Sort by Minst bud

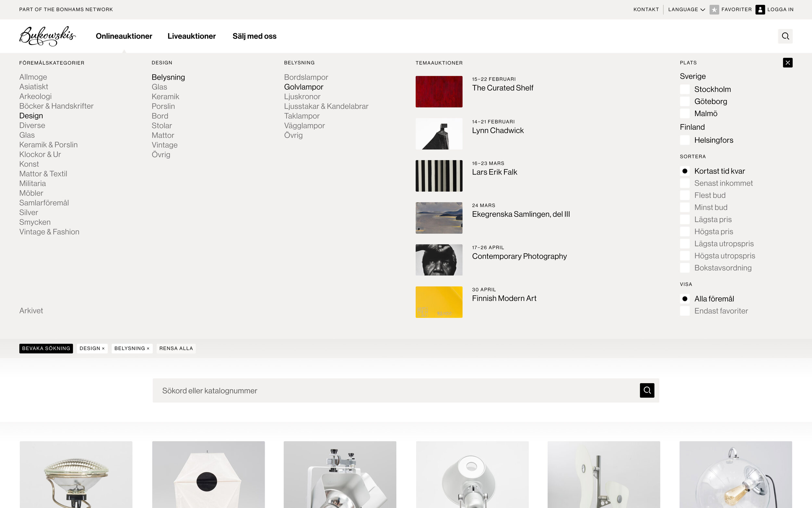(x=685, y=207)
